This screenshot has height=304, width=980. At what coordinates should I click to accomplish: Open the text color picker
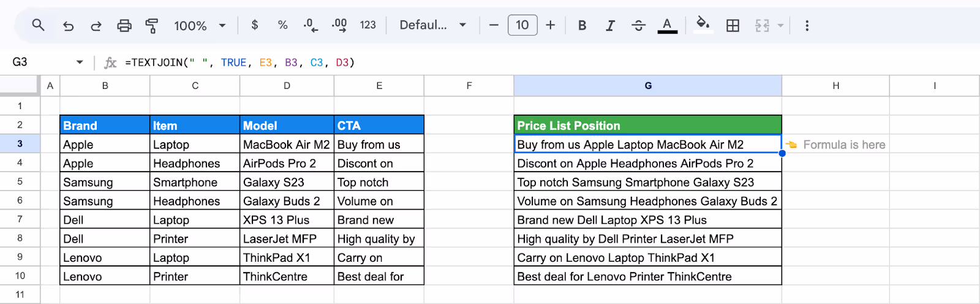click(667, 26)
